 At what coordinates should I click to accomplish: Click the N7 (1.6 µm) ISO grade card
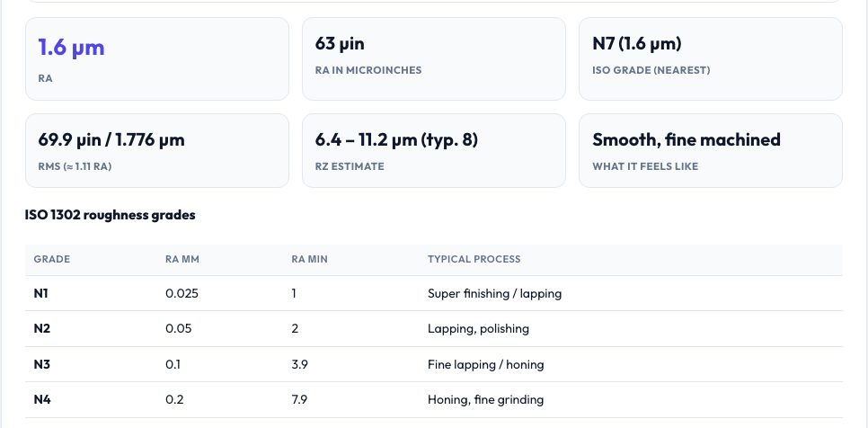coord(711,58)
